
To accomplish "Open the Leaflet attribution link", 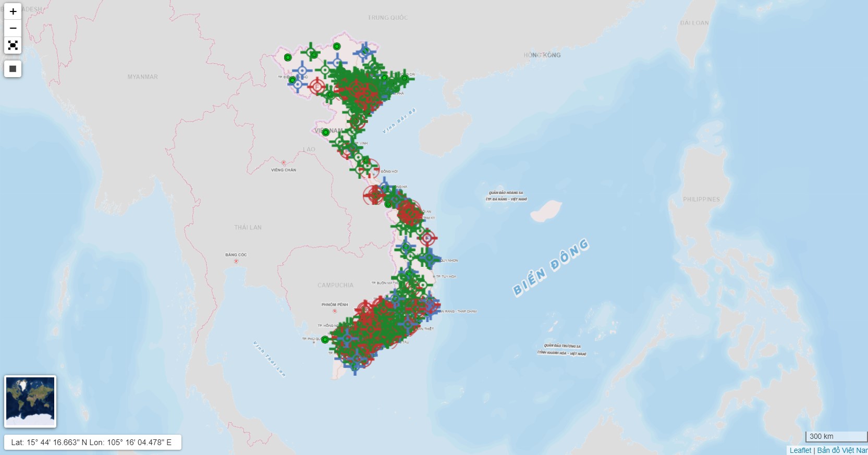I will click(x=800, y=450).
